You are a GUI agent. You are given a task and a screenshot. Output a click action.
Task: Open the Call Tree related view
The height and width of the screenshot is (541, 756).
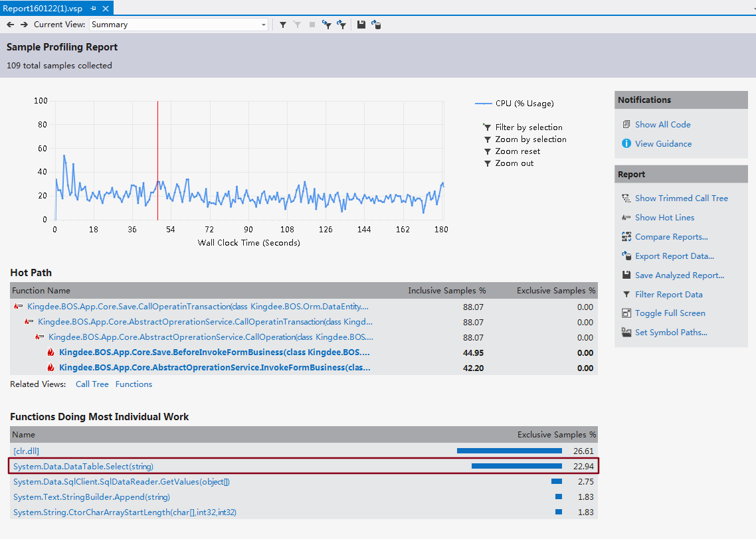[x=92, y=384]
